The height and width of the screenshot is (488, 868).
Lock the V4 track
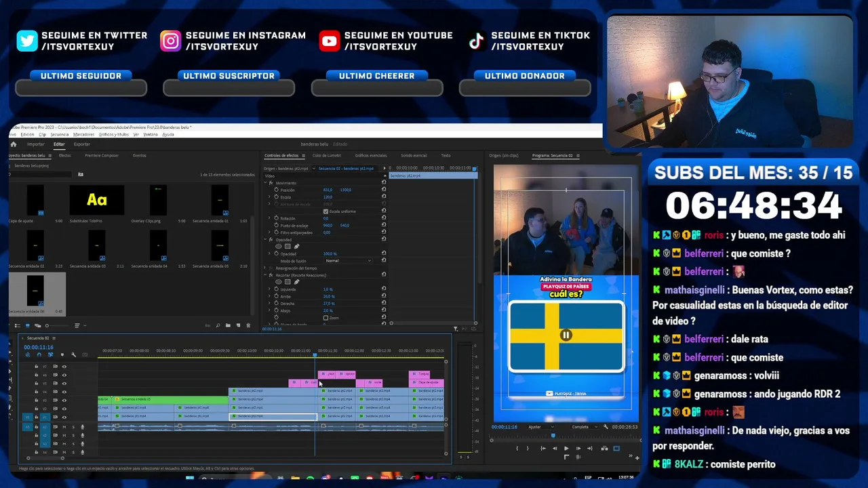click(x=36, y=391)
